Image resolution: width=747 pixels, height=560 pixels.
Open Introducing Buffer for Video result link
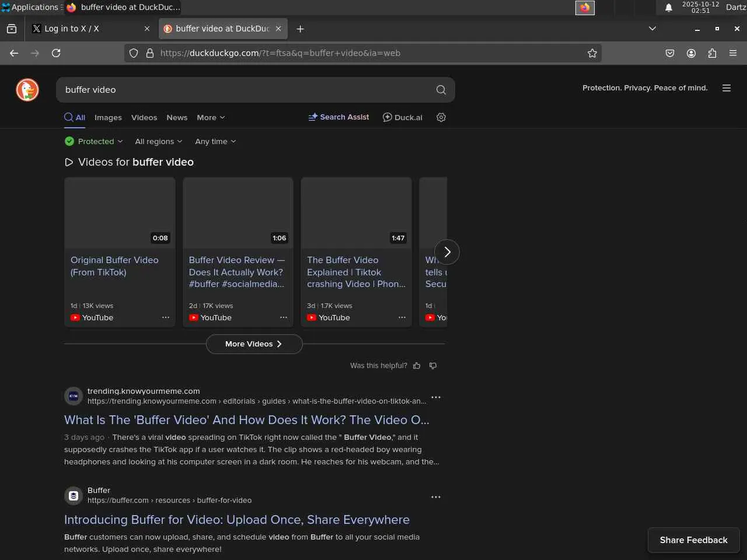point(237,520)
